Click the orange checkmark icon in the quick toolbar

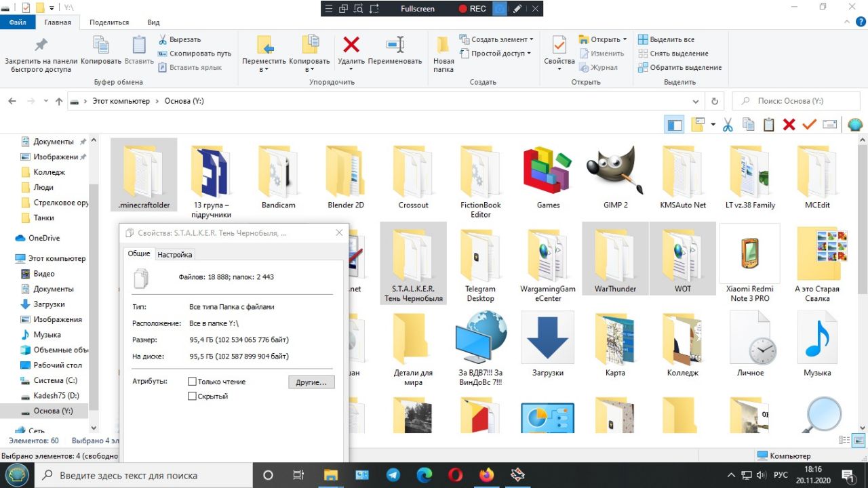[x=809, y=125]
